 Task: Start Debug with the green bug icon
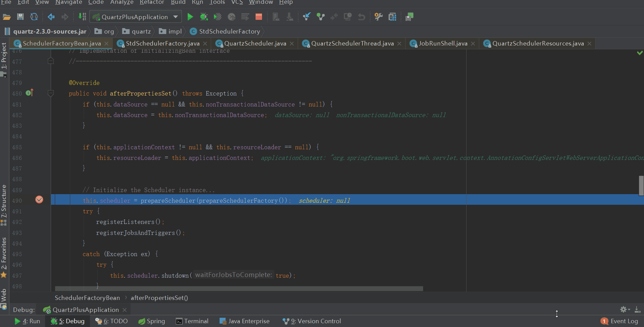(204, 17)
